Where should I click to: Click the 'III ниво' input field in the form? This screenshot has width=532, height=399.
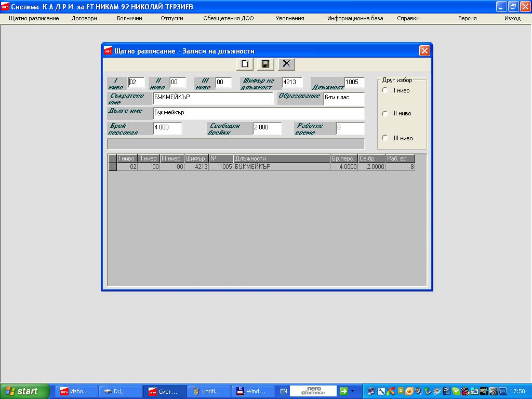pyautogui.click(x=223, y=82)
